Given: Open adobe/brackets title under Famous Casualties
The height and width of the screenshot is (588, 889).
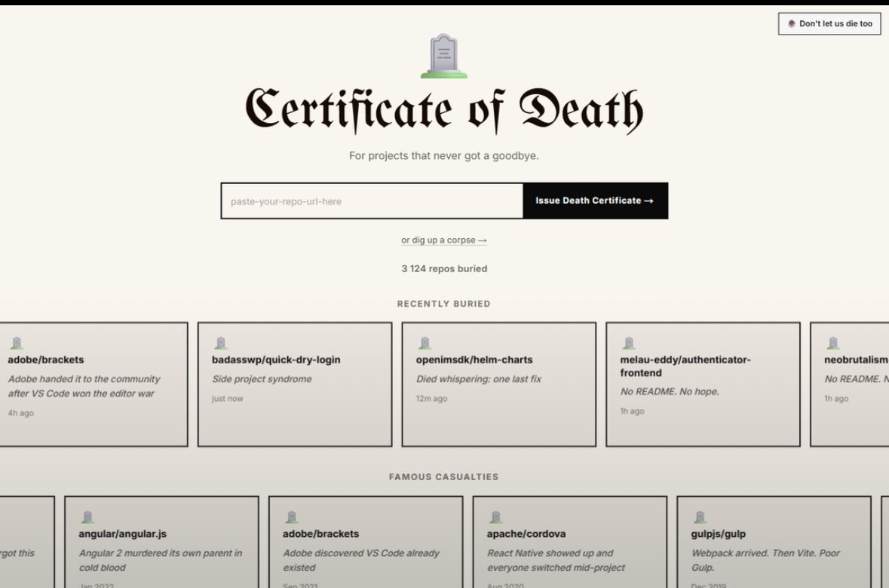Looking at the screenshot, I should [321, 534].
